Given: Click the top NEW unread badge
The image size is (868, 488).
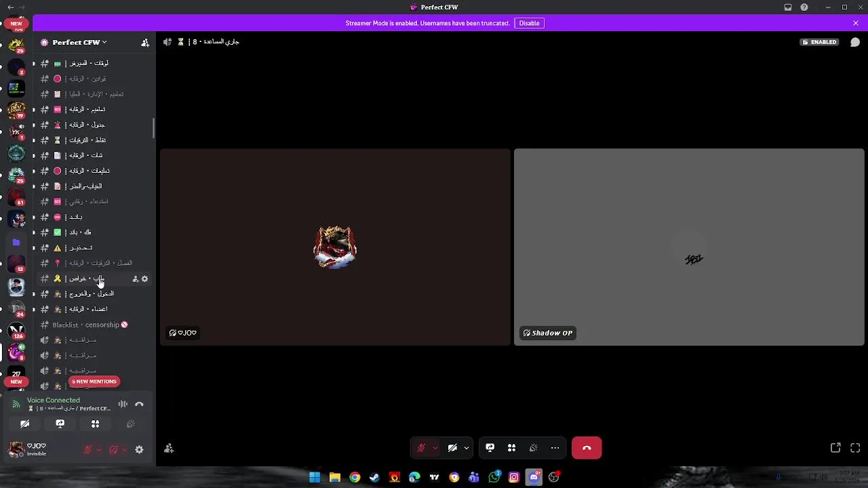Looking at the screenshot, I should pyautogui.click(x=16, y=24).
